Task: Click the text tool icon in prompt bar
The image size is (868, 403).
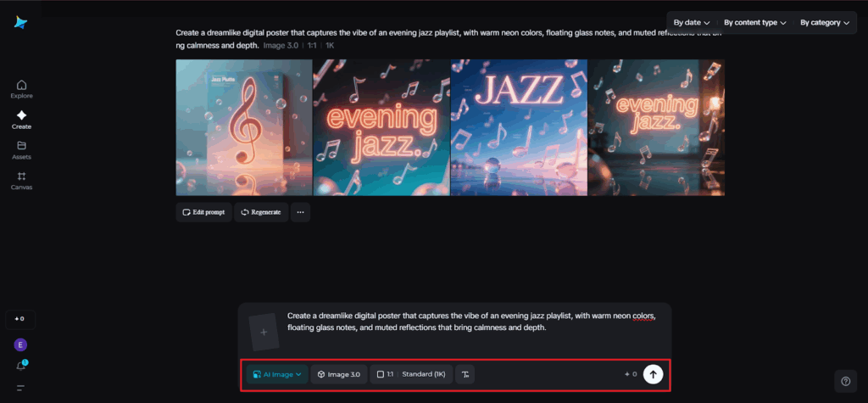Action: click(x=465, y=374)
